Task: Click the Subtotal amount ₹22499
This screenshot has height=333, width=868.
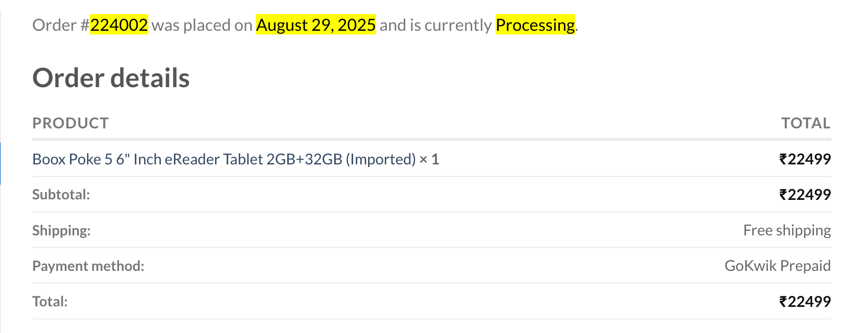Action: point(805,195)
